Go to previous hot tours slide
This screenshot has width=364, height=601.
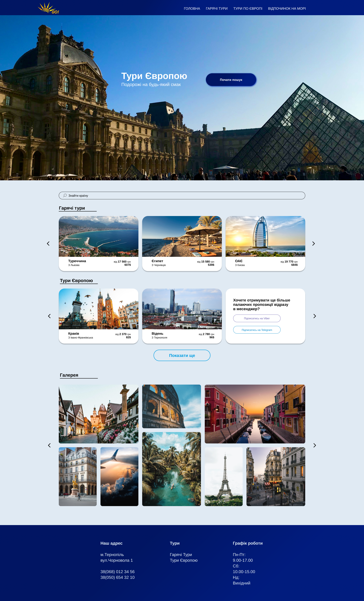[x=48, y=243]
